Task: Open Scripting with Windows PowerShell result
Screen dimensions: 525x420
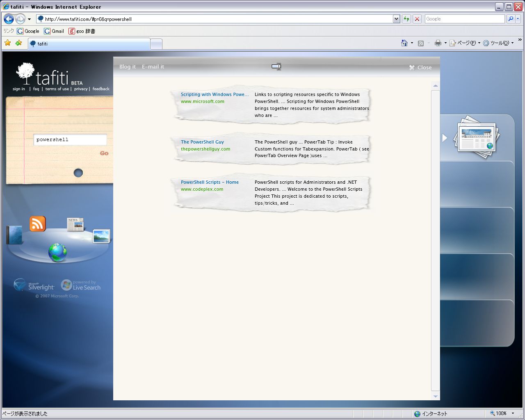Action: (215, 94)
